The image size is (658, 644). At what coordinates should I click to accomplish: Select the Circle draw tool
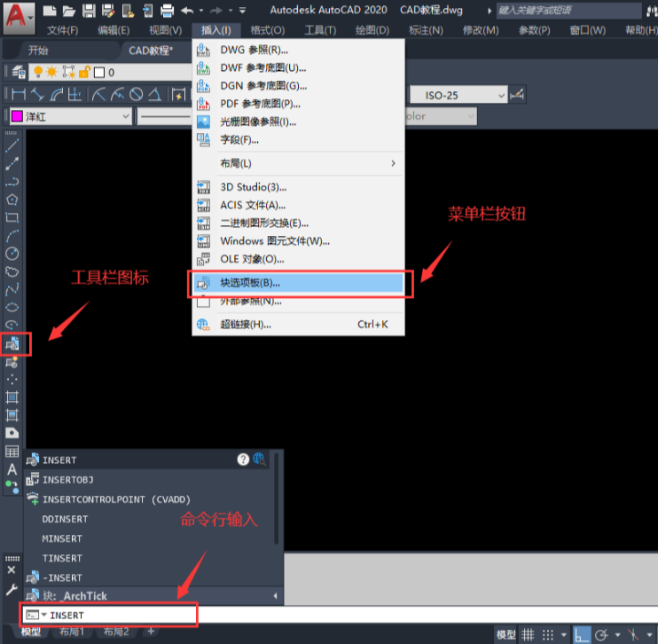coord(12,254)
